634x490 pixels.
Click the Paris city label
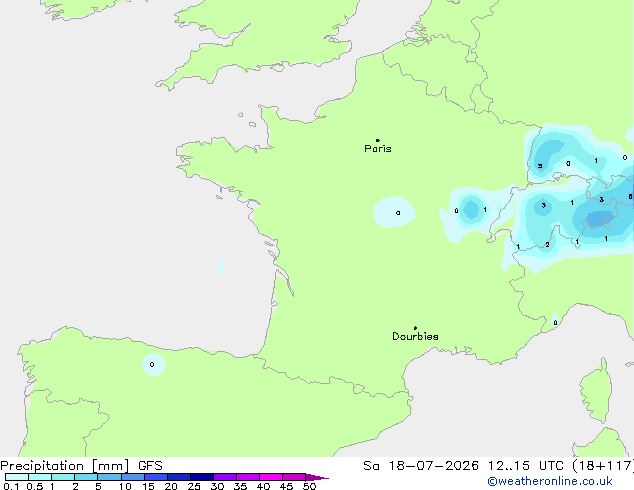coord(378,149)
